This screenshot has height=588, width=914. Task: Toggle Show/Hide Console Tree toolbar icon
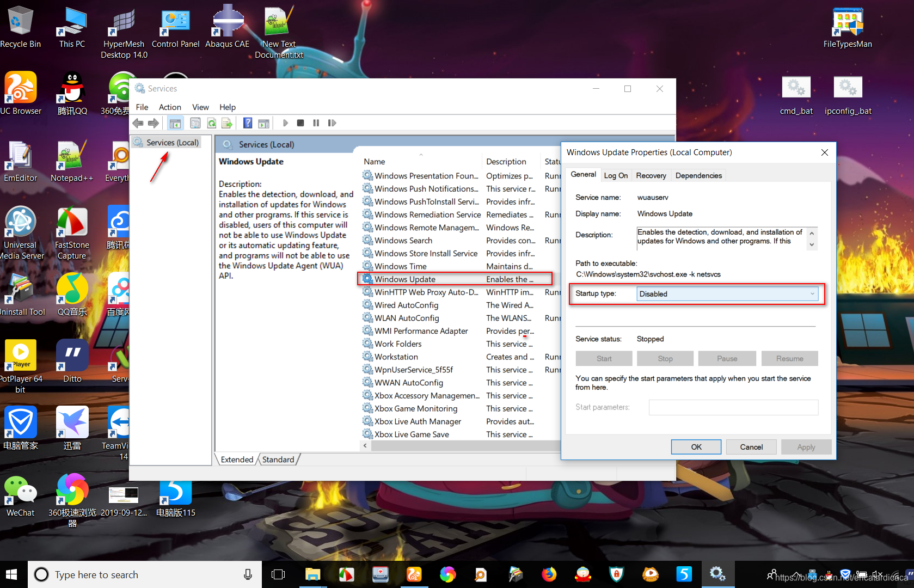point(175,123)
